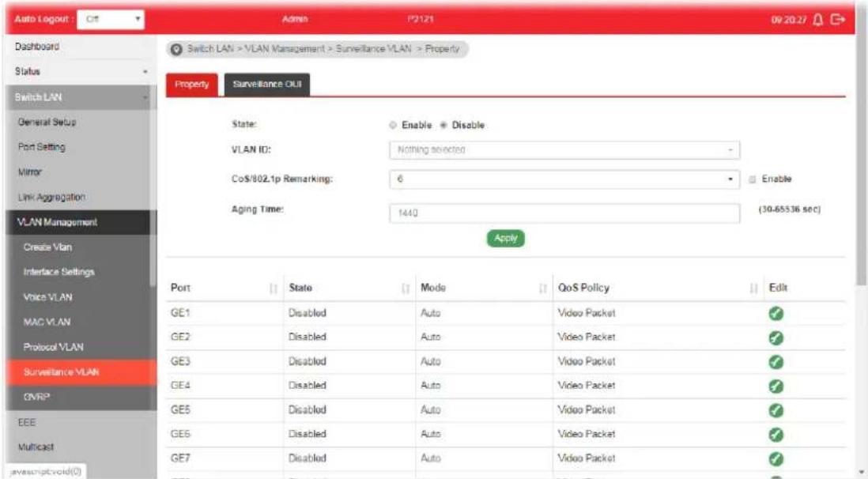868x479 pixels.
Task: Edit port GE6 surveillance settings
Action: pos(776,435)
